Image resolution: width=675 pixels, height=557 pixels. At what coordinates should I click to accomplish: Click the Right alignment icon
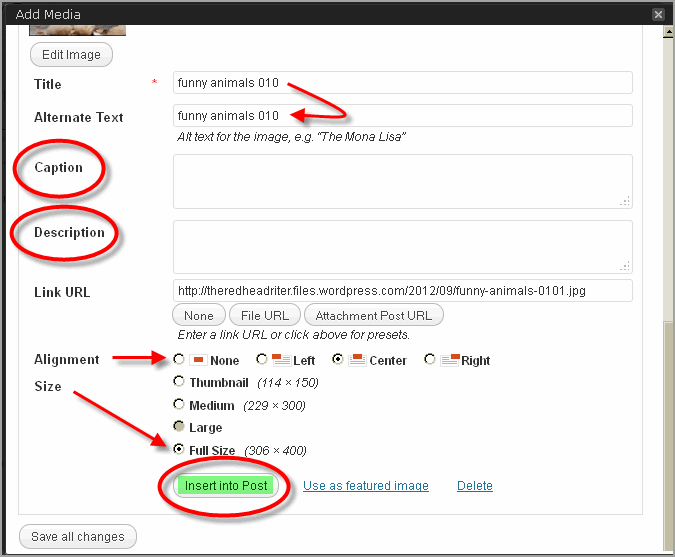tap(450, 360)
